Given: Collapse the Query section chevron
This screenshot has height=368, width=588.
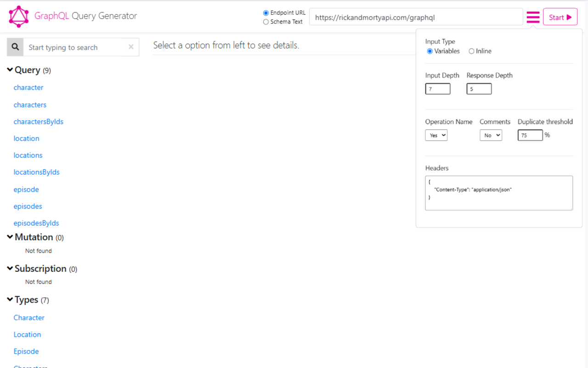Looking at the screenshot, I should [10, 69].
